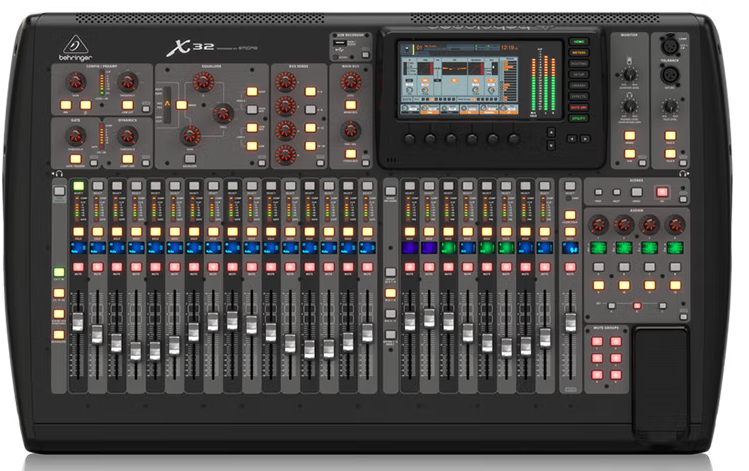Click the main LR fader cap
Viewport: 749px width, 471px height.
click(570, 322)
